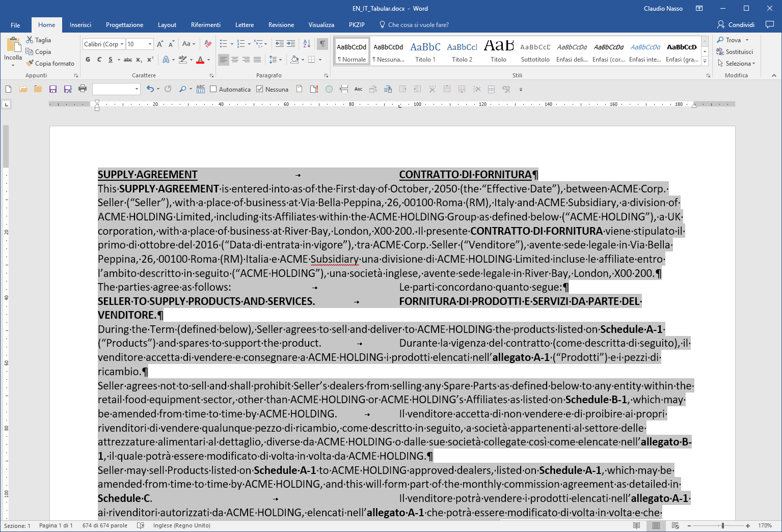
Task: Uncheck the Nessuna checkbox
Action: click(x=260, y=89)
